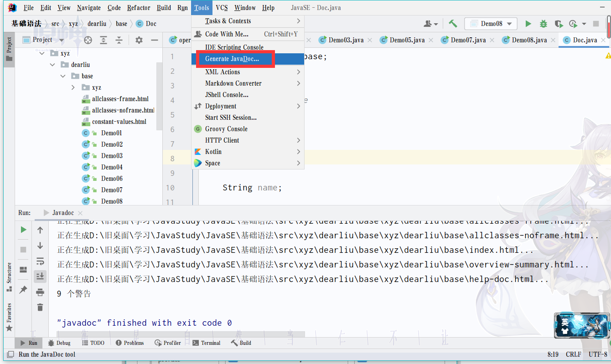Collapse all nodes in the Project tree

(x=119, y=40)
